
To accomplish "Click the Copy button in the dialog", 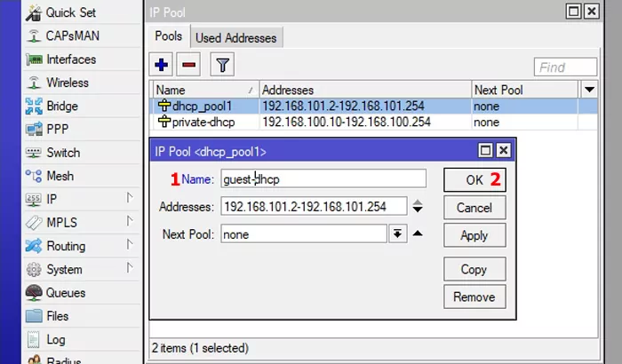I will tap(474, 269).
